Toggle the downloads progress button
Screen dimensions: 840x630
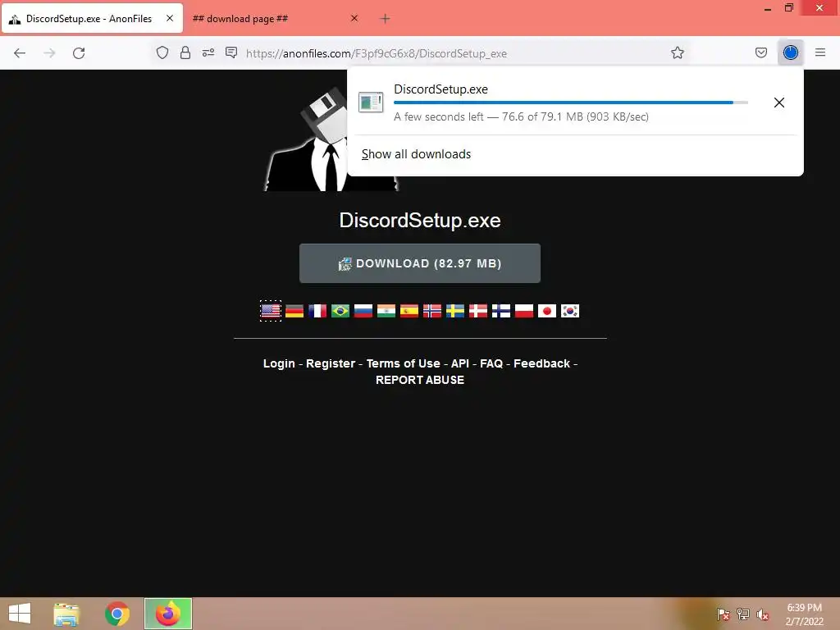[x=790, y=52]
